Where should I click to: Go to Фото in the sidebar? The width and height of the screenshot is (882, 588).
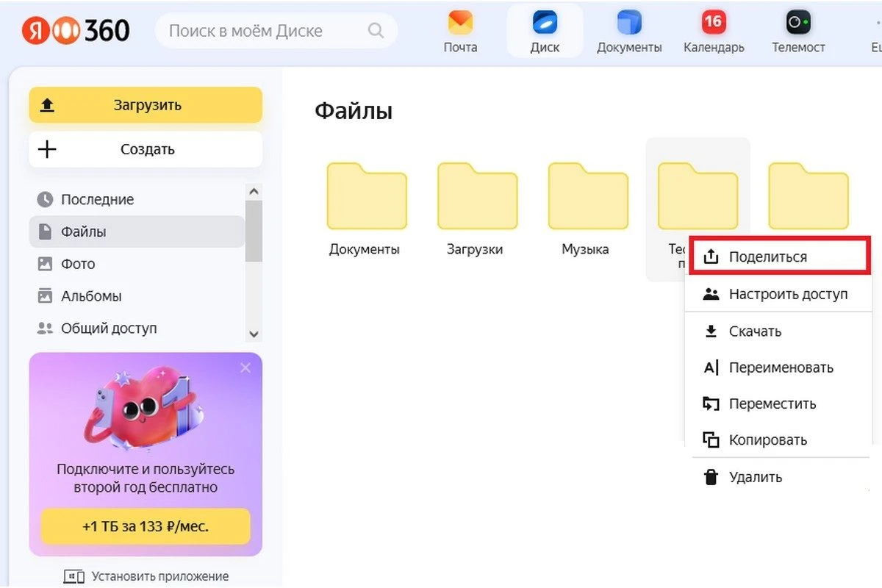pos(137,264)
